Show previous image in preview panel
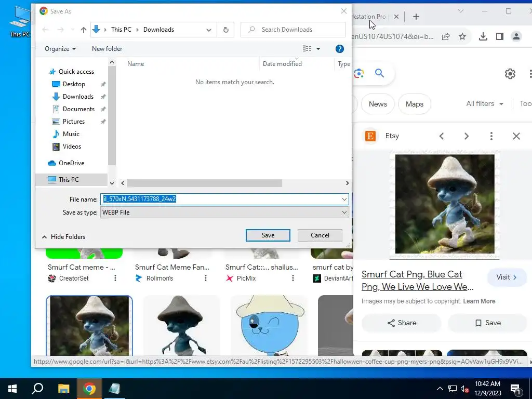 (x=442, y=137)
